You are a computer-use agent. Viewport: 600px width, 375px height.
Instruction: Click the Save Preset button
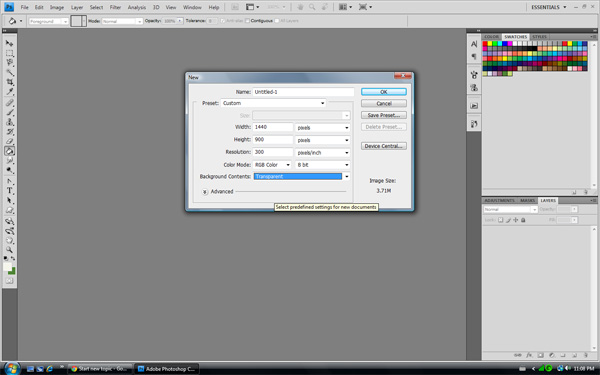(x=384, y=115)
